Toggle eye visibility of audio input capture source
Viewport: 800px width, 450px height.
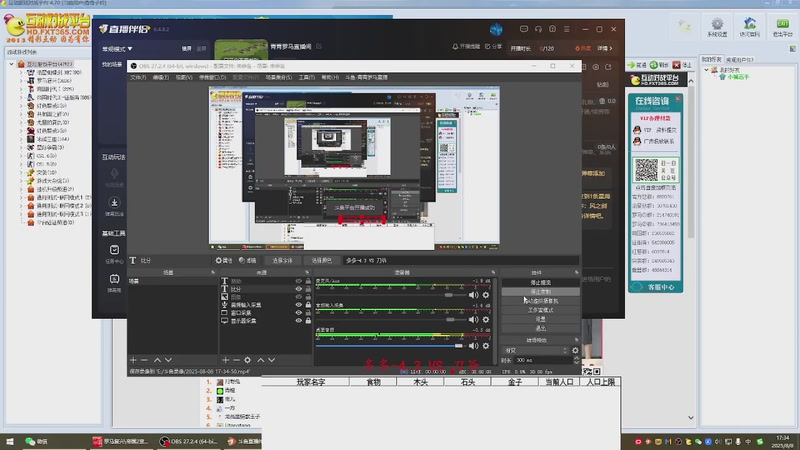tap(299, 305)
